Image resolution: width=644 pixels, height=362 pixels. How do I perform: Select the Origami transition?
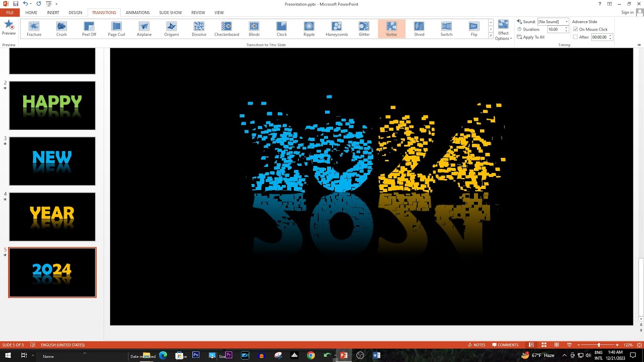tap(172, 29)
